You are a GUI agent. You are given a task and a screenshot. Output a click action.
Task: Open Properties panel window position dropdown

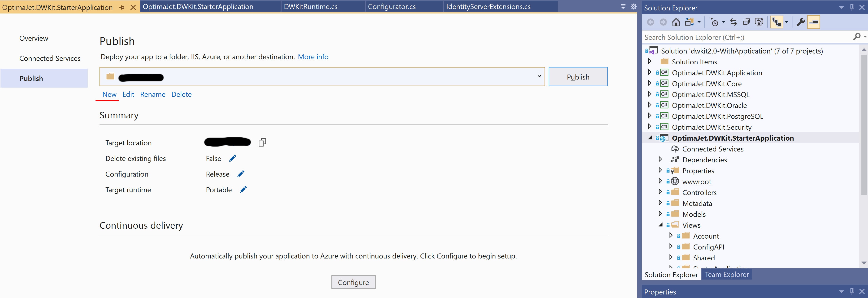pyautogui.click(x=841, y=291)
